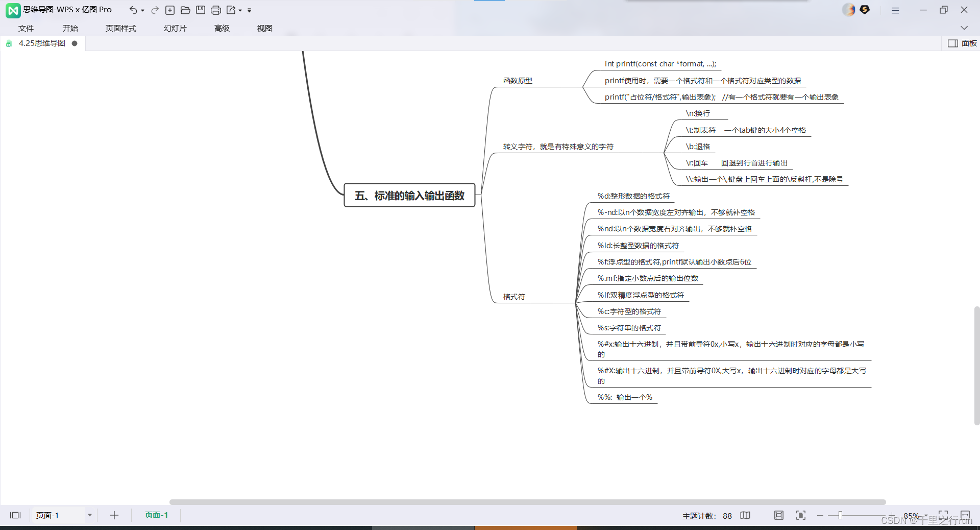
Task: Open the 页面-1 page list dropdown
Action: tap(90, 515)
